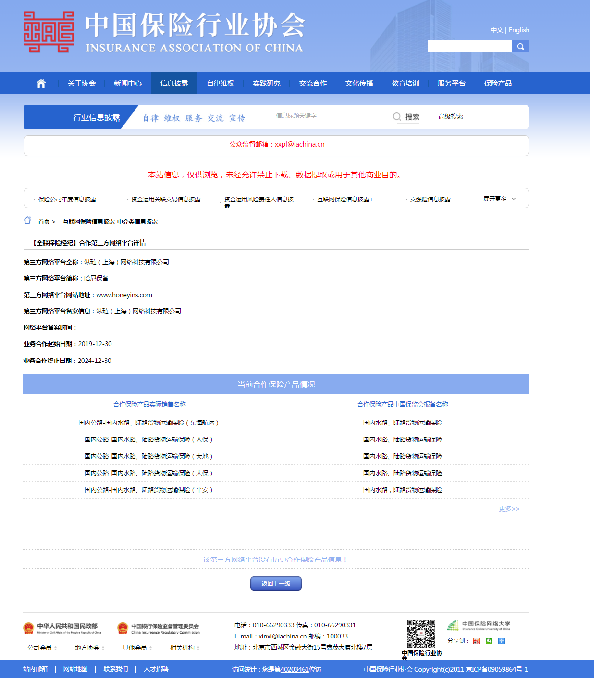Focus the header search input box
The width and height of the screenshot is (602, 700).
coord(470,47)
